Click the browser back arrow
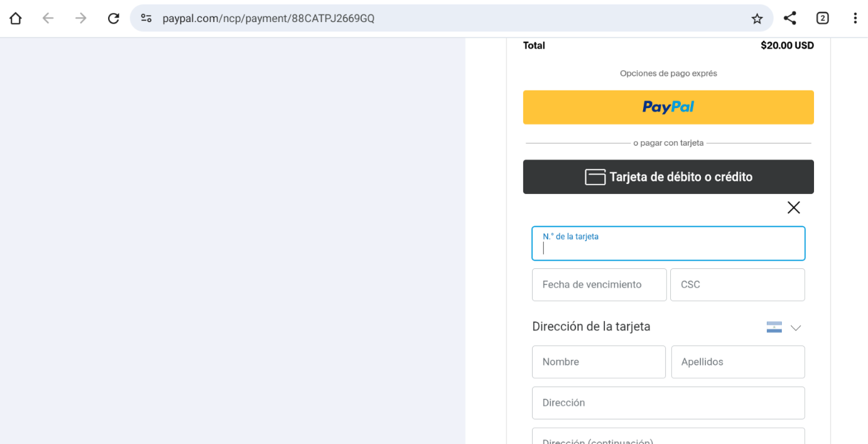This screenshot has width=868, height=444. [x=48, y=18]
